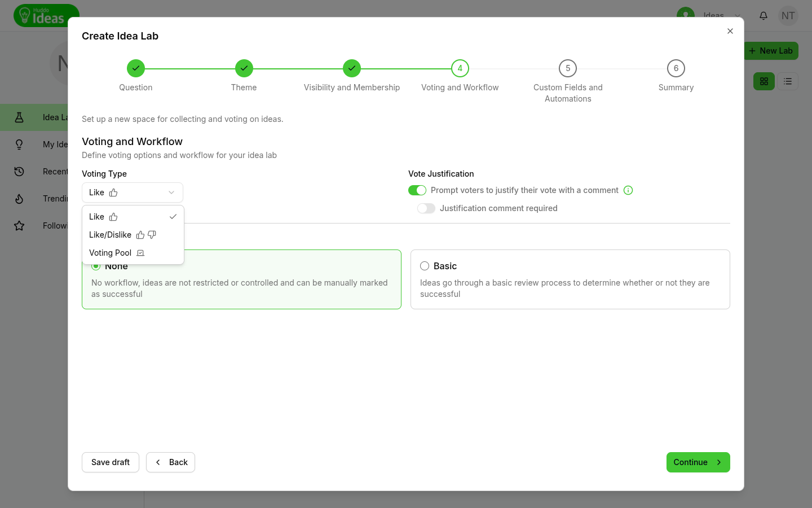The height and width of the screenshot is (508, 812).
Task: Click the My Ideas lightbulb icon
Action: pyautogui.click(x=19, y=144)
